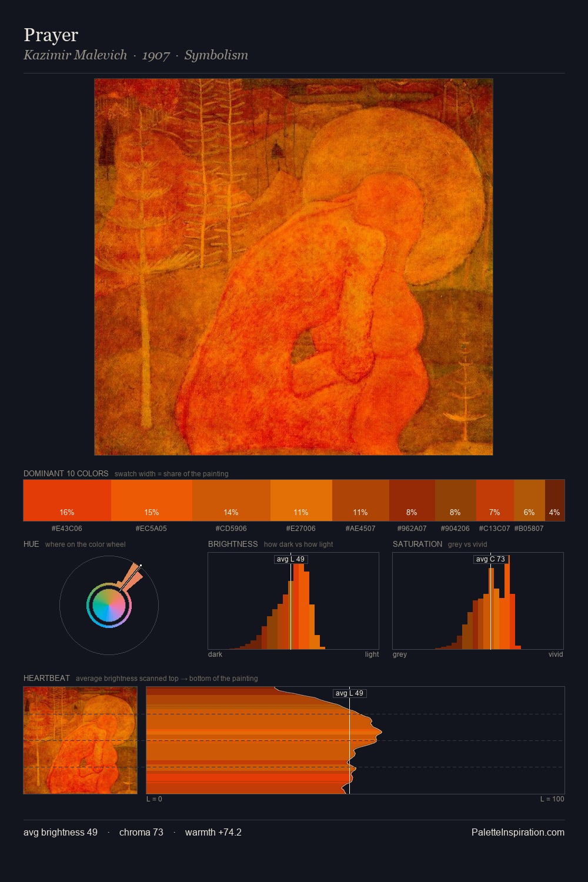Screen dimensions: 588x882
Task: Choose the #904206 8% swatch
Action: pos(456,500)
